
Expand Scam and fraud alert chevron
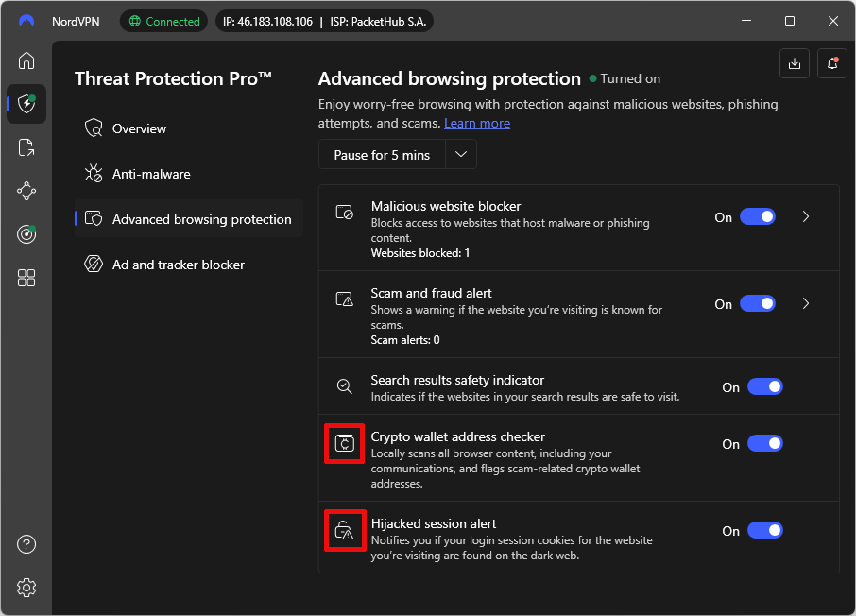(806, 304)
